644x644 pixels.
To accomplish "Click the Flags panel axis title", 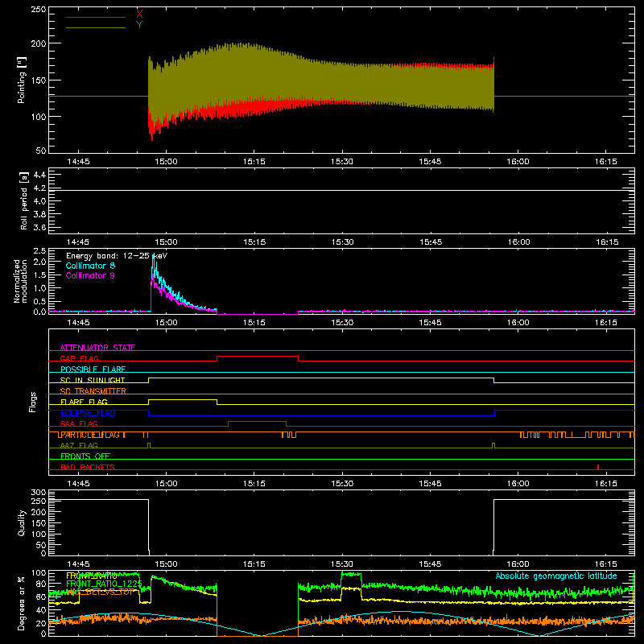I will pyautogui.click(x=32, y=402).
